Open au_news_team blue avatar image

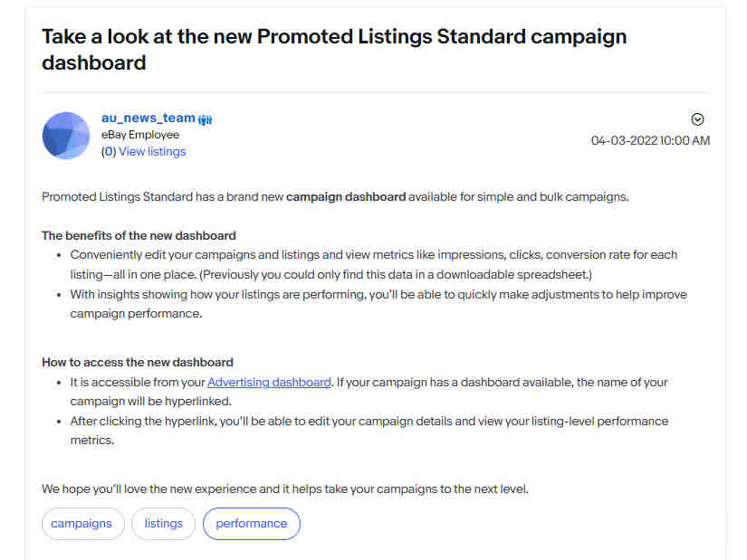pyautogui.click(x=66, y=136)
